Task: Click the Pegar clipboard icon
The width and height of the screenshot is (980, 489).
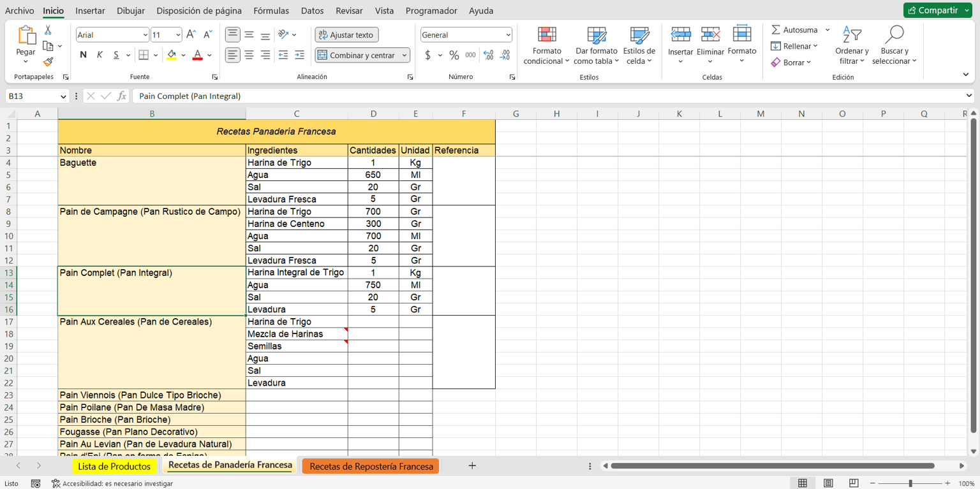Action: [26, 35]
